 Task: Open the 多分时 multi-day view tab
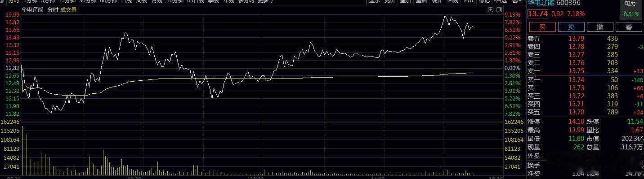pyautogui.click(x=246, y=1)
